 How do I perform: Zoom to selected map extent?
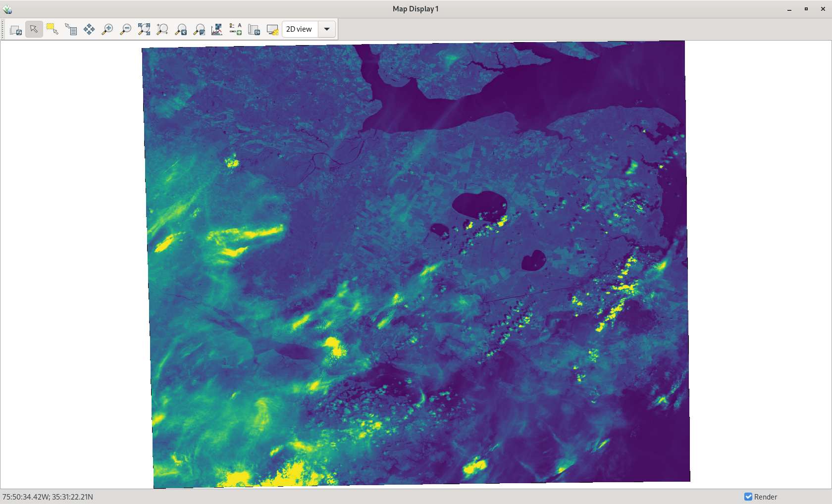coord(144,30)
